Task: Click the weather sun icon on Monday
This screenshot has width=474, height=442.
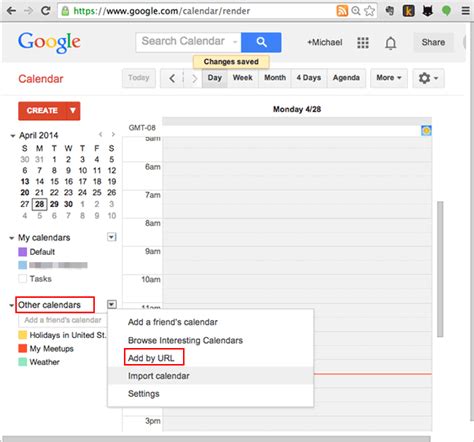Action: point(426,130)
